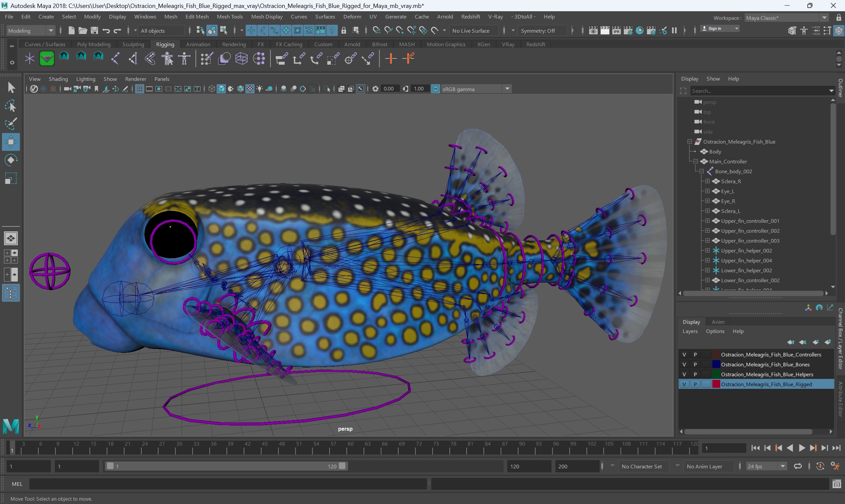Click the Open scene folder icon
Screen dimensions: 845x504
coord(83,31)
